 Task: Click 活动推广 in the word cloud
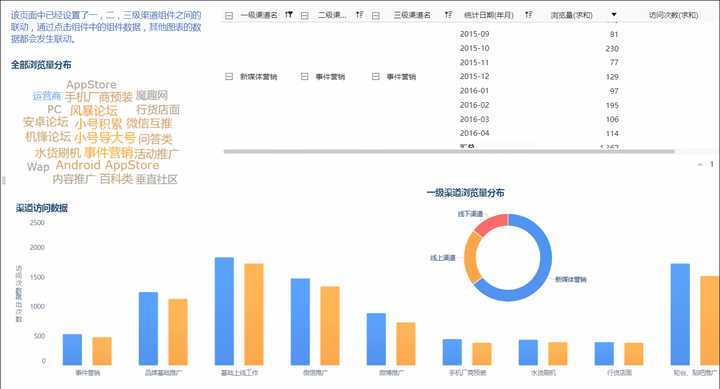pos(156,153)
